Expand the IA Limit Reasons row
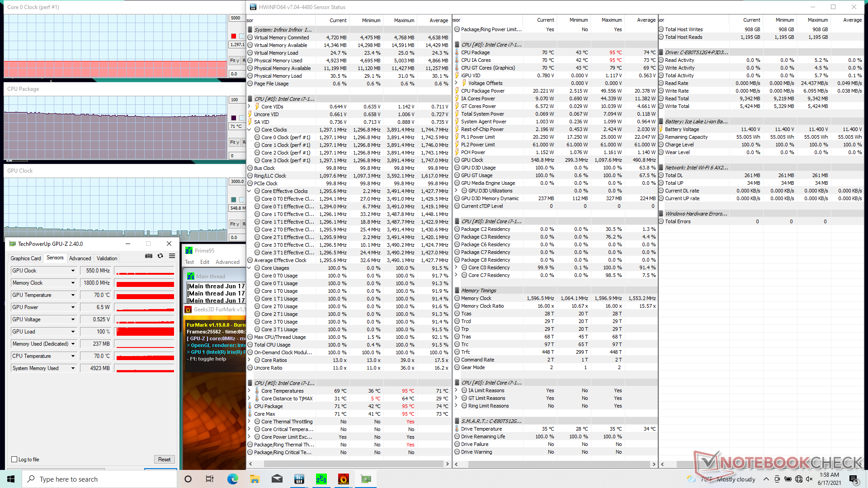The height and width of the screenshot is (488, 868). (456, 390)
